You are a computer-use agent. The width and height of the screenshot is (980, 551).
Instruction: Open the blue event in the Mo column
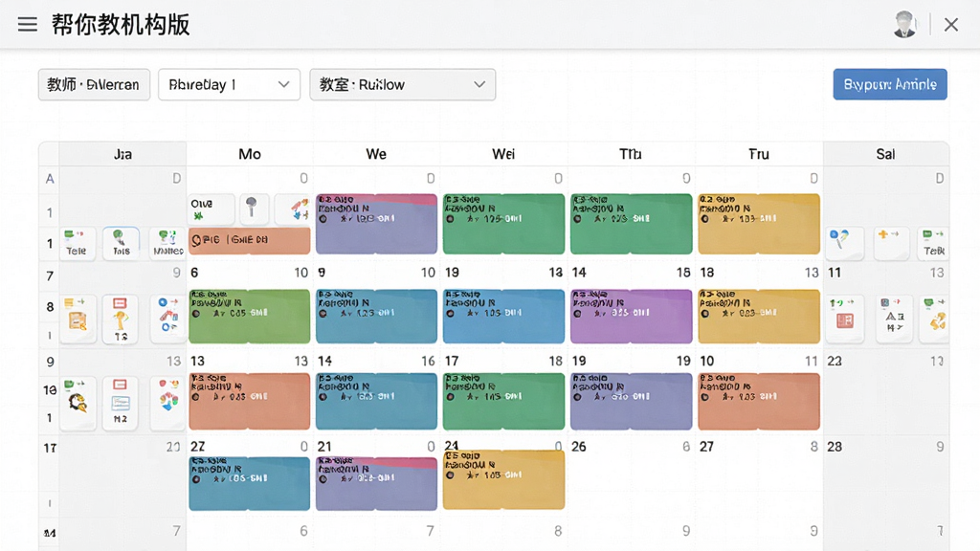(x=250, y=483)
